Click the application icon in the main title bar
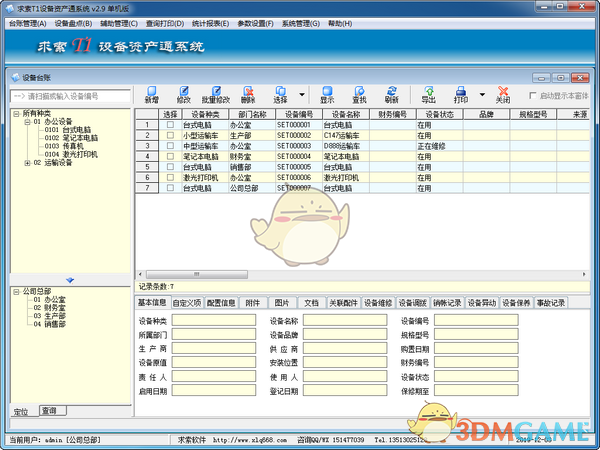The image size is (600, 450). (10, 8)
